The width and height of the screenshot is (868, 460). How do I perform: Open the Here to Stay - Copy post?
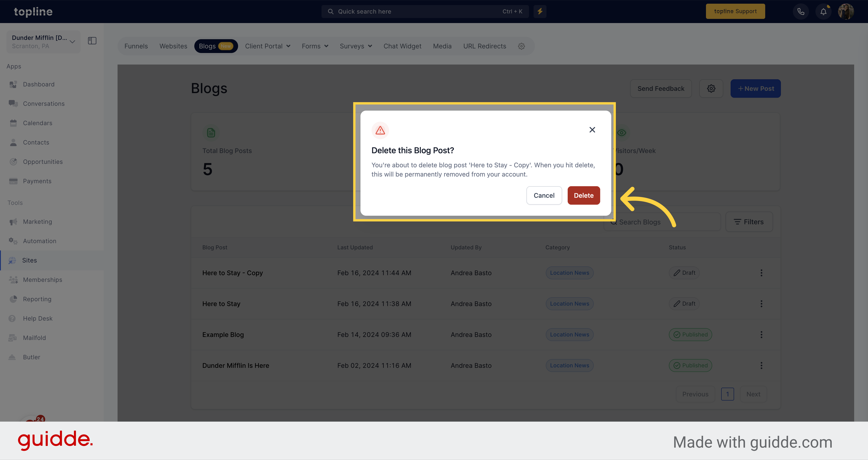point(233,273)
